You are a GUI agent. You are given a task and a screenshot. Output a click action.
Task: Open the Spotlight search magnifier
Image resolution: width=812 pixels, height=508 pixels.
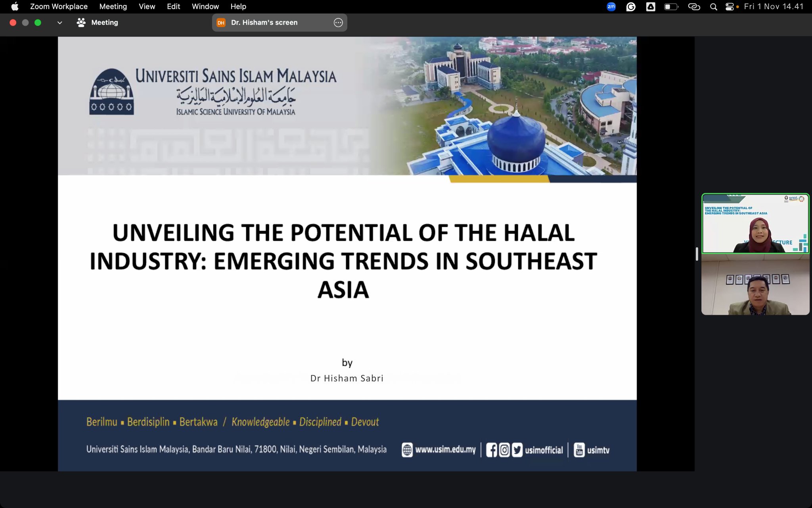click(713, 7)
